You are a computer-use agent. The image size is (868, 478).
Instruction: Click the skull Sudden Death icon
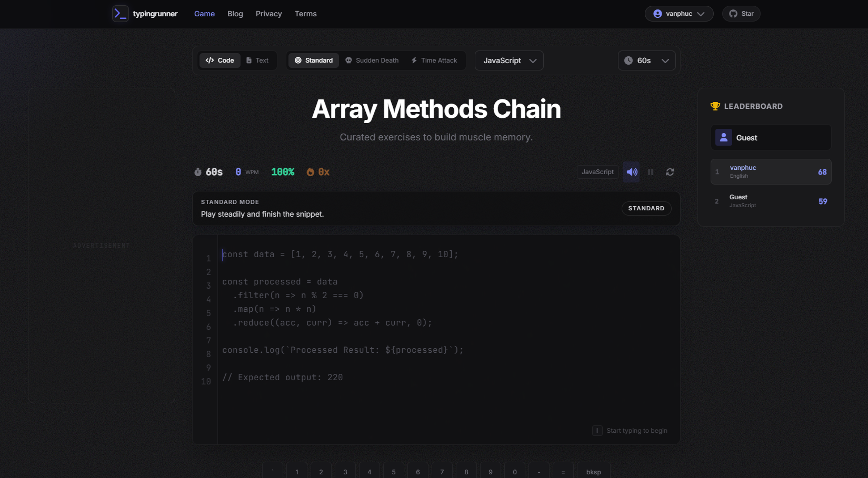348,60
